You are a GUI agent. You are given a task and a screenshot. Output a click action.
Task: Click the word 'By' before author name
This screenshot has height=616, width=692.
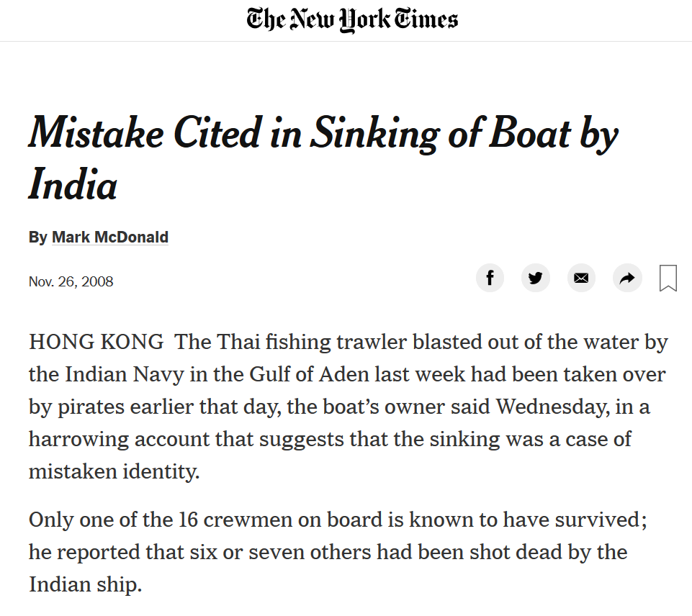(x=38, y=237)
